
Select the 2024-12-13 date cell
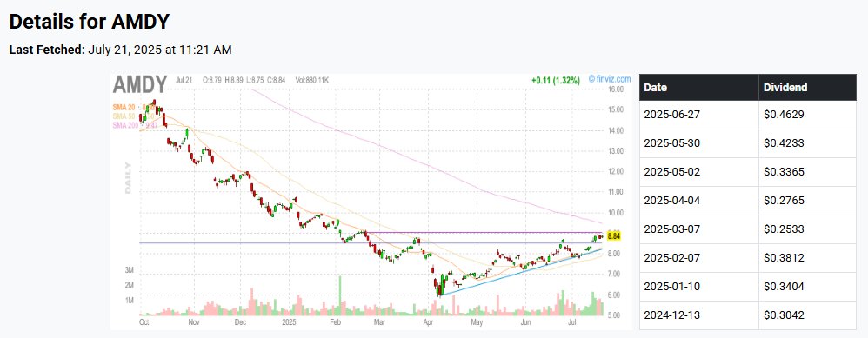click(698, 315)
